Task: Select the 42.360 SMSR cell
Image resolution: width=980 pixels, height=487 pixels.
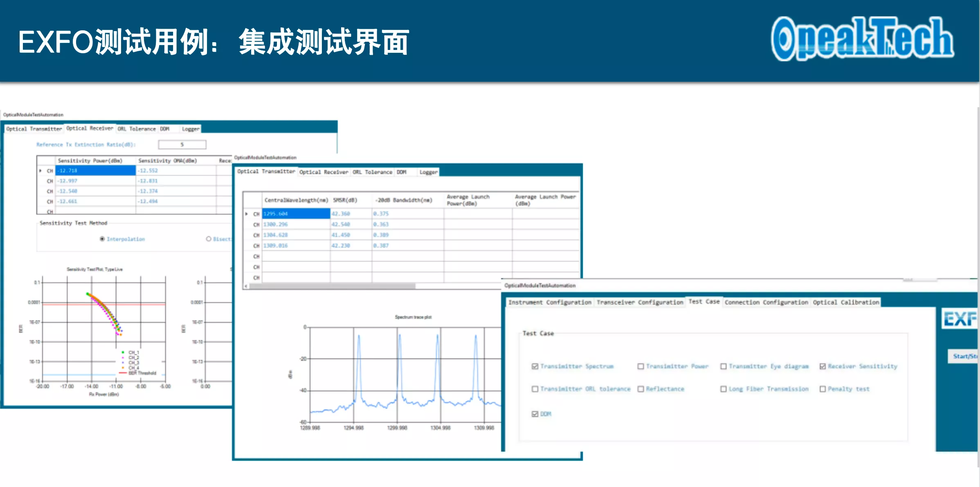Action: (x=351, y=214)
